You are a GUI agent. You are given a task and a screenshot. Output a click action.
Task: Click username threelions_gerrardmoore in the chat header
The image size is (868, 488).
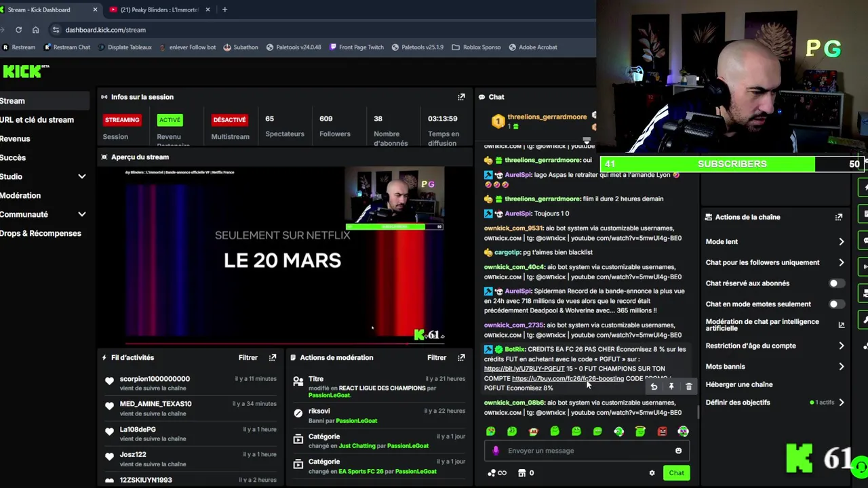(x=547, y=117)
